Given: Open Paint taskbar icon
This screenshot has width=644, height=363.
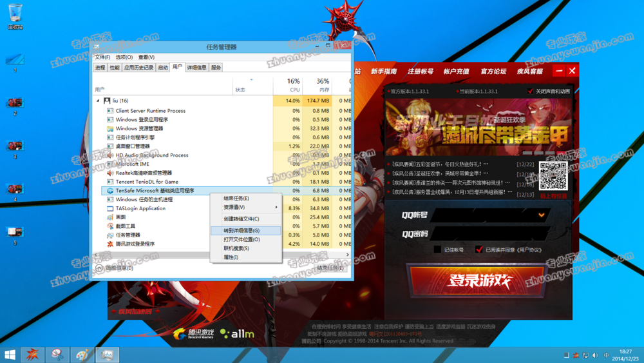Looking at the screenshot, I should click(x=82, y=355).
